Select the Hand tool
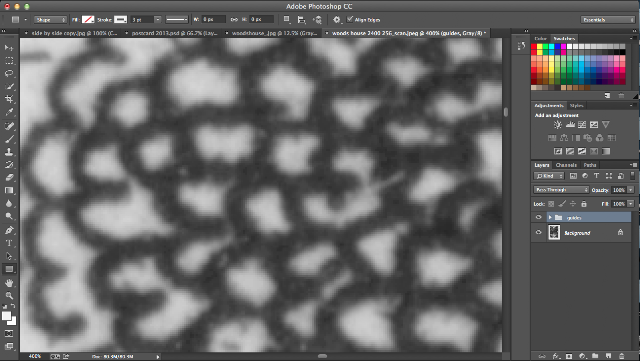This screenshot has width=640, height=361. click(9, 283)
